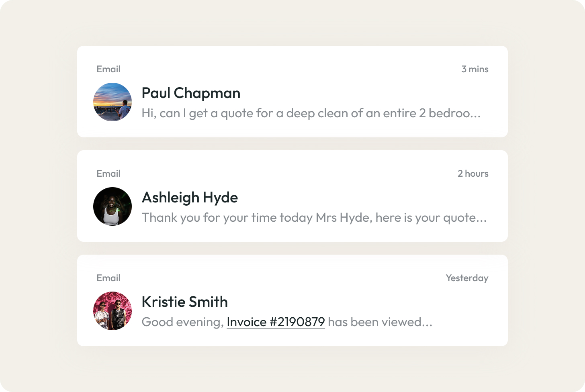The image size is (585, 392).
Task: Open Ashleigh Hyde's email card
Action: point(292,196)
